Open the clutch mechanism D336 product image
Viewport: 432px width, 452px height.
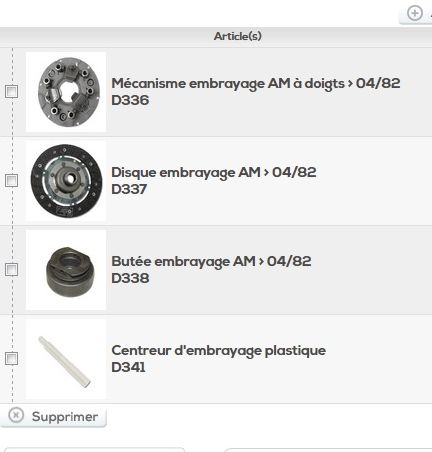pos(66,92)
